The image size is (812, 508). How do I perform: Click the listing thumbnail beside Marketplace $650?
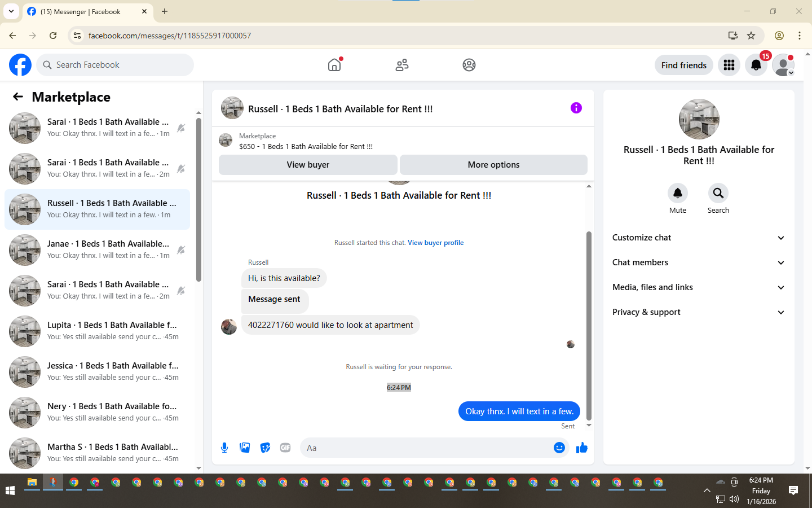point(226,140)
